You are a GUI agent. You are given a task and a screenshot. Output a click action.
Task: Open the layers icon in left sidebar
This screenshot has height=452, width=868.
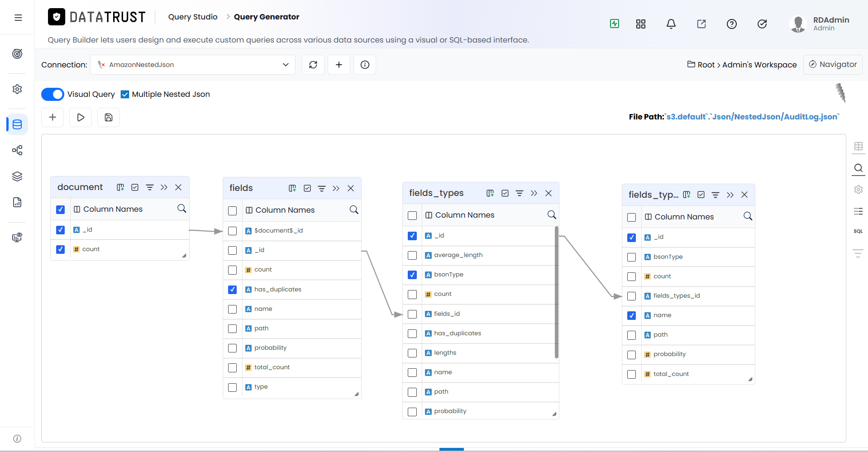17,176
